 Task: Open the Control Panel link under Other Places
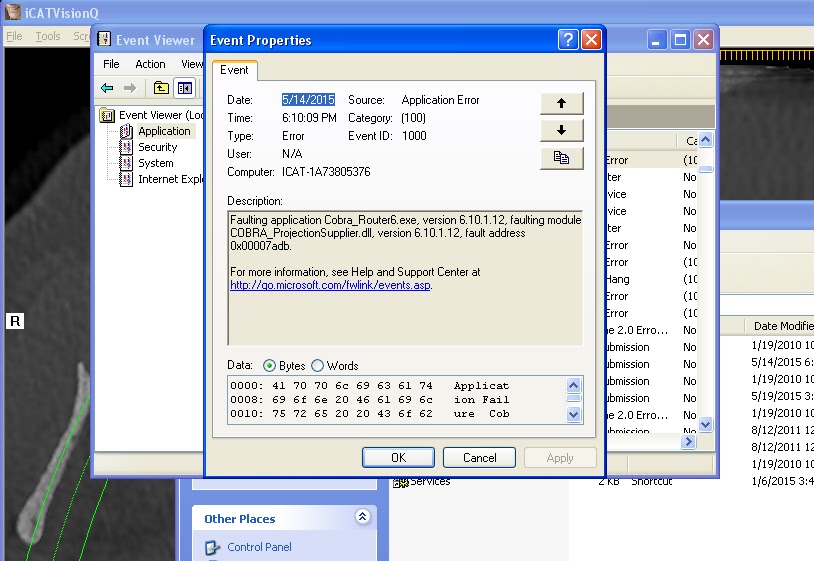[x=259, y=547]
